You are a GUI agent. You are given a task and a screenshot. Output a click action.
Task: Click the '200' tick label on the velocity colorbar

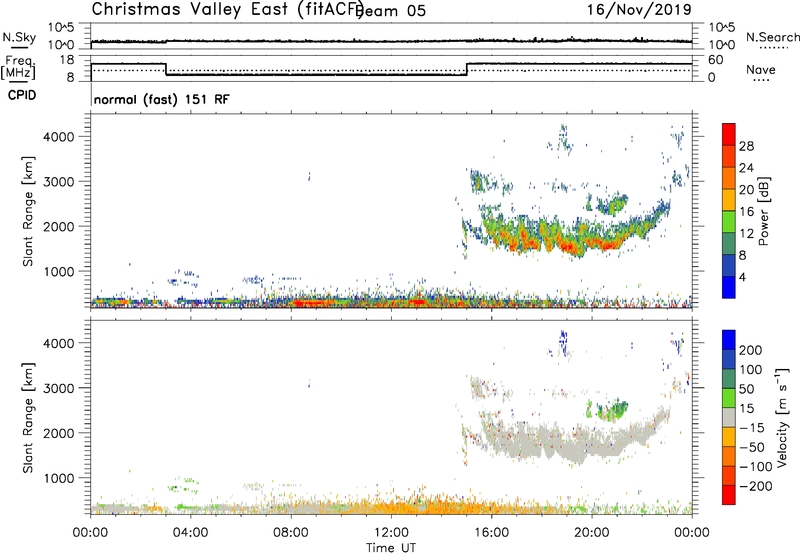[751, 350]
